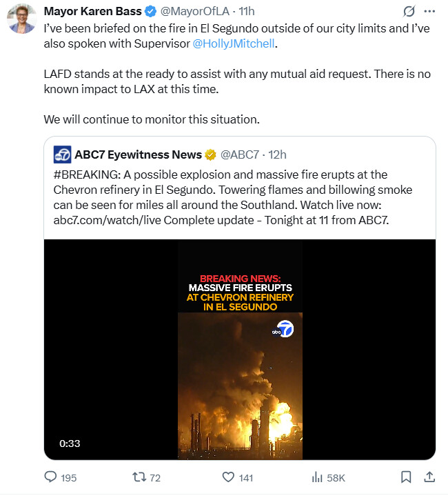This screenshot has width=448, height=498.
Task: Click the ABC7 logo avatar in the quoted tweet
Action: pos(62,155)
